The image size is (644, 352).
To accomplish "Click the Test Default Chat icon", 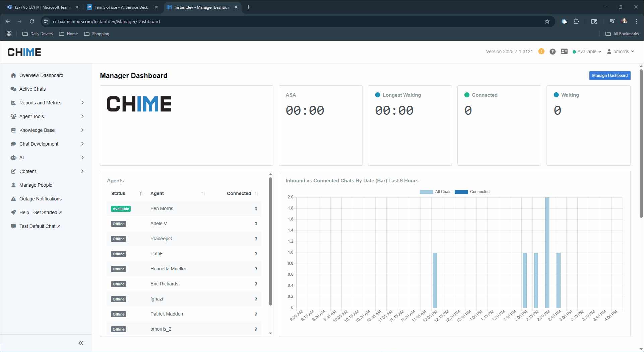I will tap(13, 226).
